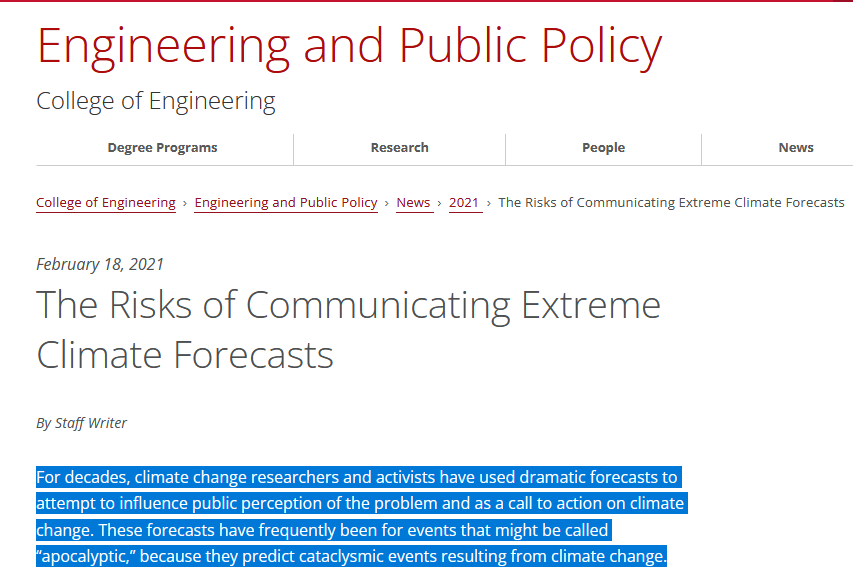Click the News breadcrumb link

coord(413,203)
